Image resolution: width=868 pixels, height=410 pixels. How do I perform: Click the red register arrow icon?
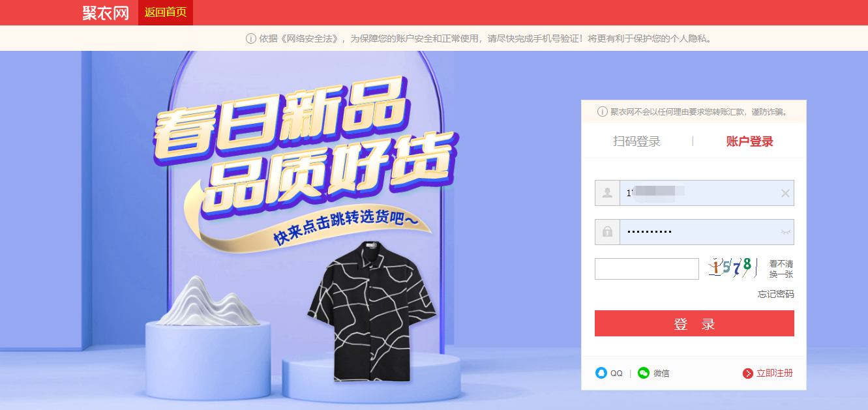pyautogui.click(x=748, y=373)
